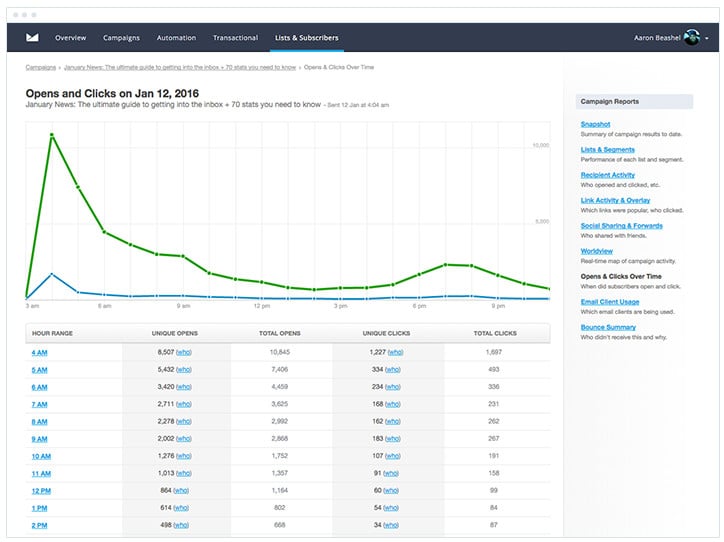Image resolution: width=724 pixels, height=542 pixels.
Task: View Social Sharing & Forwards report
Action: pos(621,226)
